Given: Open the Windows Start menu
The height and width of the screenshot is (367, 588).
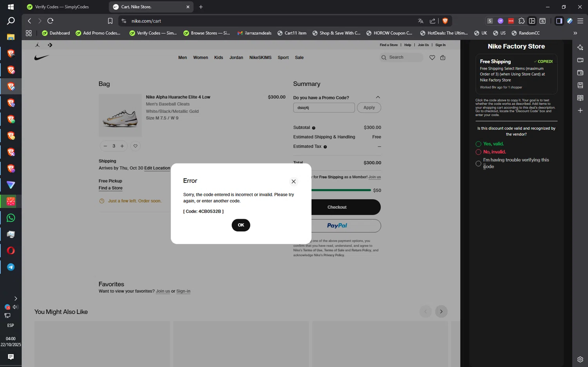Looking at the screenshot, I should coord(11,7).
